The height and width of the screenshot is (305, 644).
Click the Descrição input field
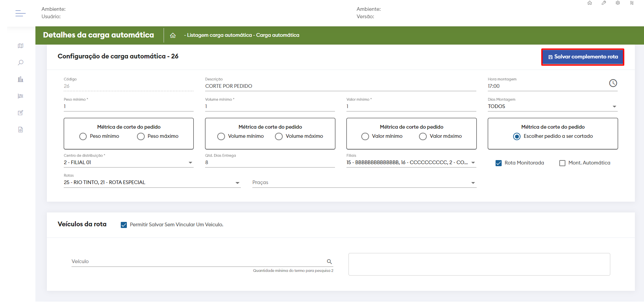click(x=340, y=86)
